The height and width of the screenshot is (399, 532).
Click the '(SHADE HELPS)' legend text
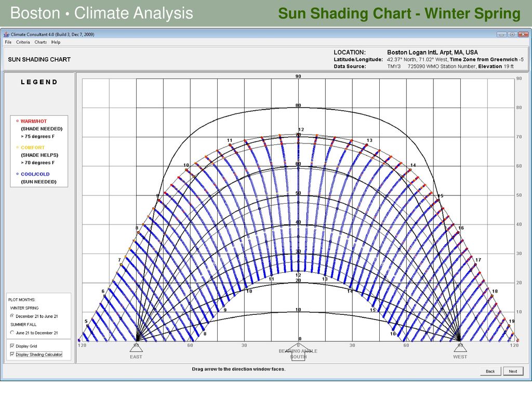click(39, 155)
